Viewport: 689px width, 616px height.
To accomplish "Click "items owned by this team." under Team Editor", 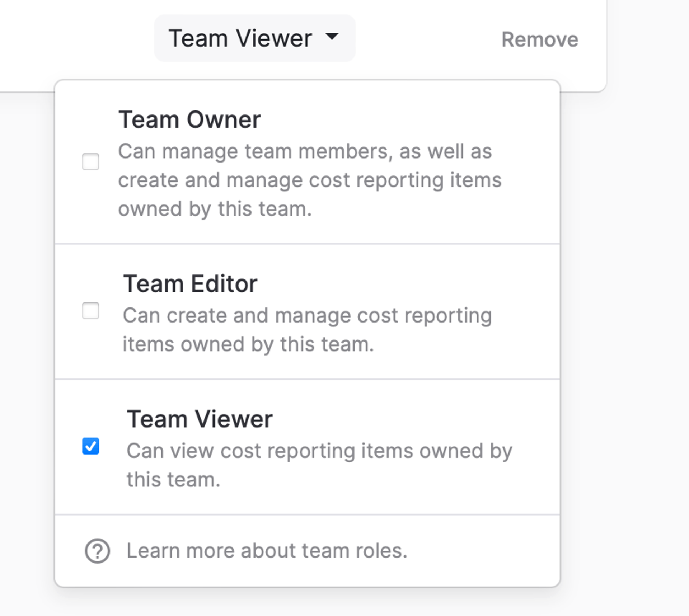I will pyautogui.click(x=248, y=344).
